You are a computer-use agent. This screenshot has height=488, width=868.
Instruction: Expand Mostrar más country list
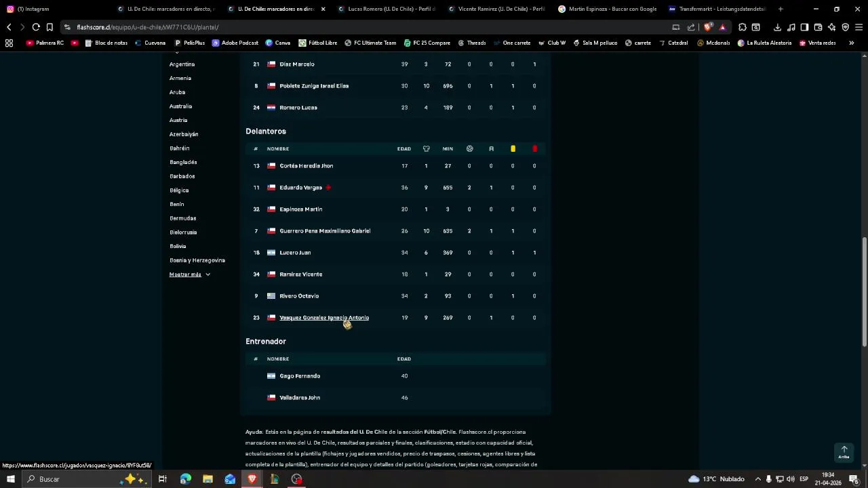point(189,274)
